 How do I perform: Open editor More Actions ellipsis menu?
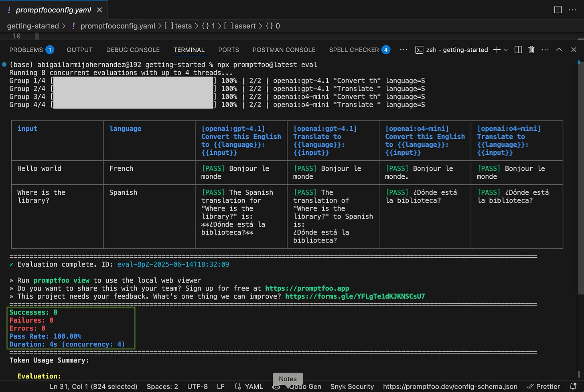point(572,10)
